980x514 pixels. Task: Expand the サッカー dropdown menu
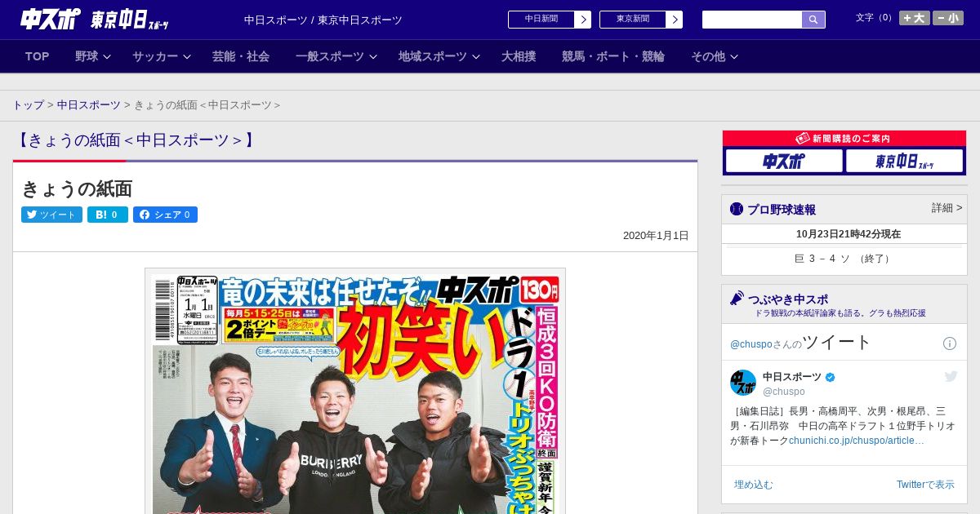click(x=161, y=56)
